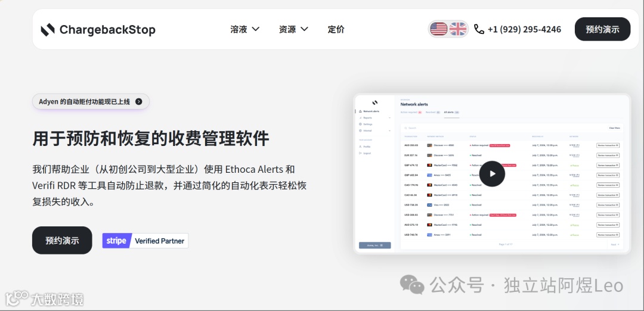Expand the Internal chevron in dashboard sidebar
Screen dimensions: 644x311
[x=389, y=130]
